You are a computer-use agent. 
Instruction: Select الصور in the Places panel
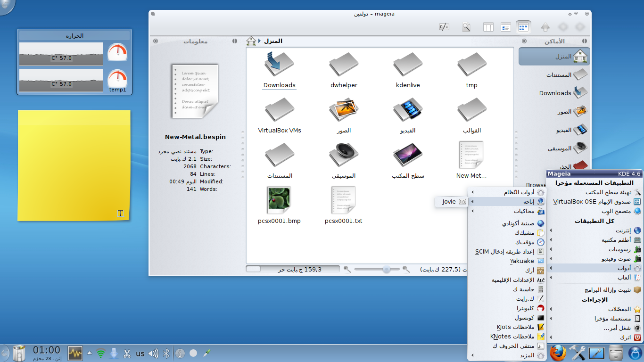(554, 111)
